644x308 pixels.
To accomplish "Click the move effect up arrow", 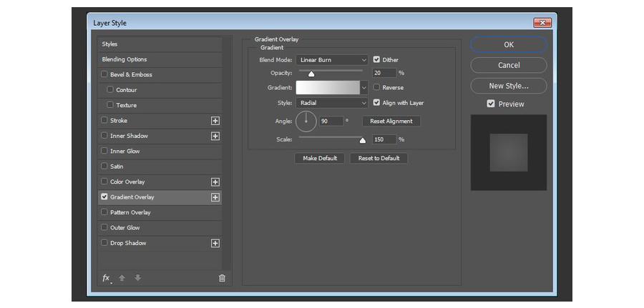I will tap(122, 278).
